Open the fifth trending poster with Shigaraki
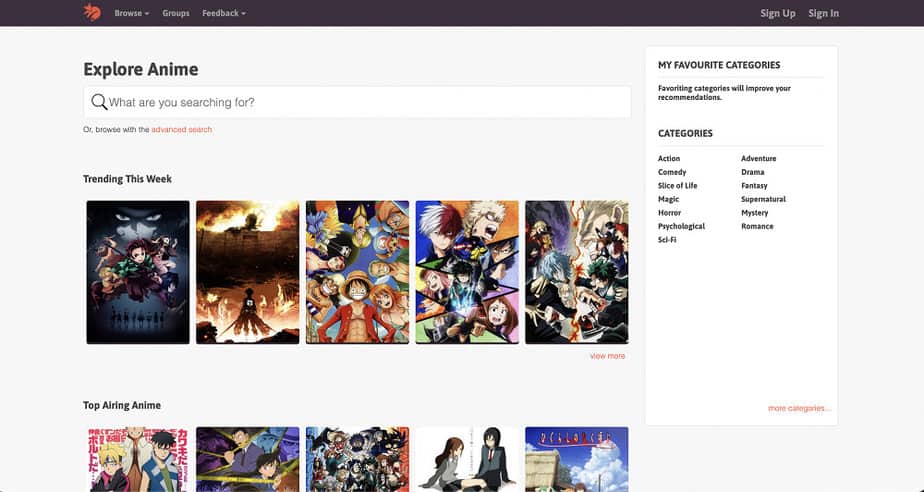This screenshot has height=492, width=924. point(577,272)
